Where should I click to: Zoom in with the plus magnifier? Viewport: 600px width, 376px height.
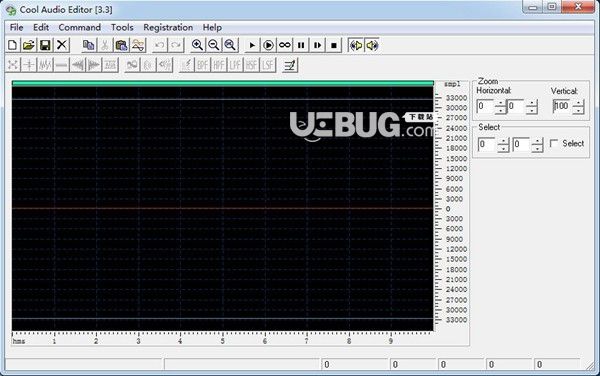197,45
